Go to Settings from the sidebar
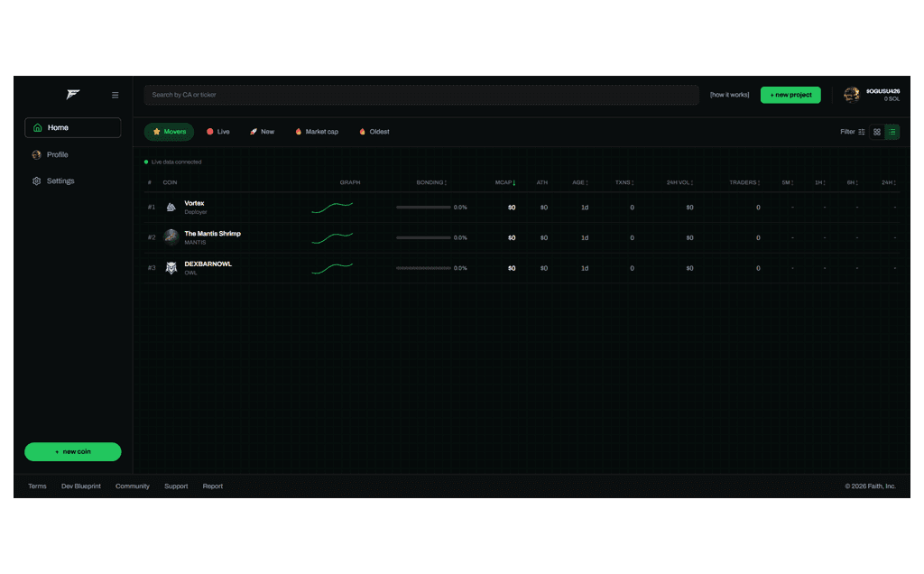This screenshot has width=924, height=574. pos(60,181)
